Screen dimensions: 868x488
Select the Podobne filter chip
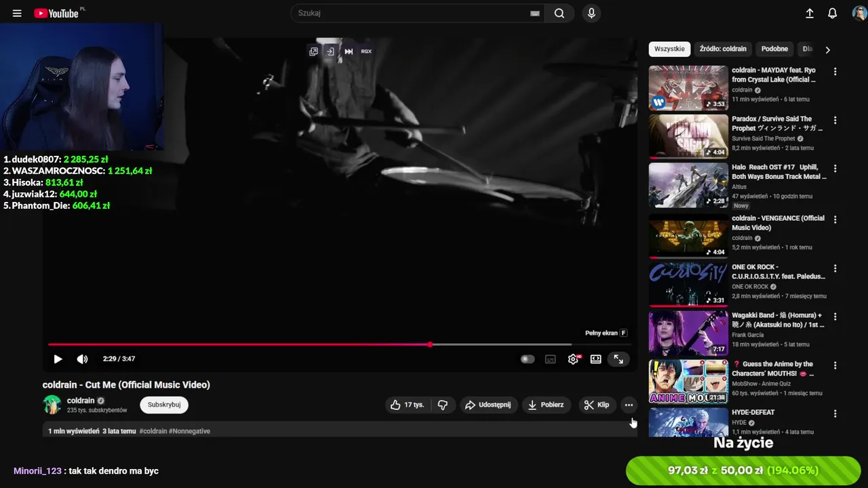click(774, 49)
